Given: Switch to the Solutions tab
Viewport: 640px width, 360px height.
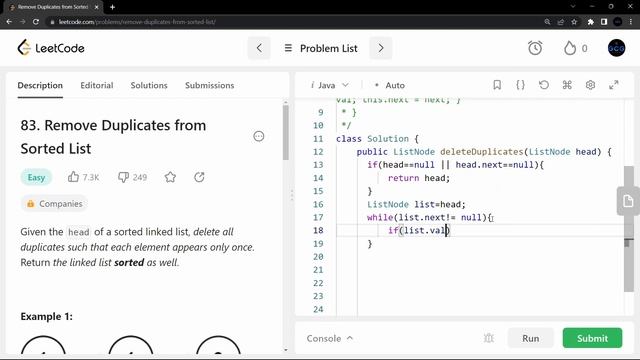Looking at the screenshot, I should tap(149, 85).
